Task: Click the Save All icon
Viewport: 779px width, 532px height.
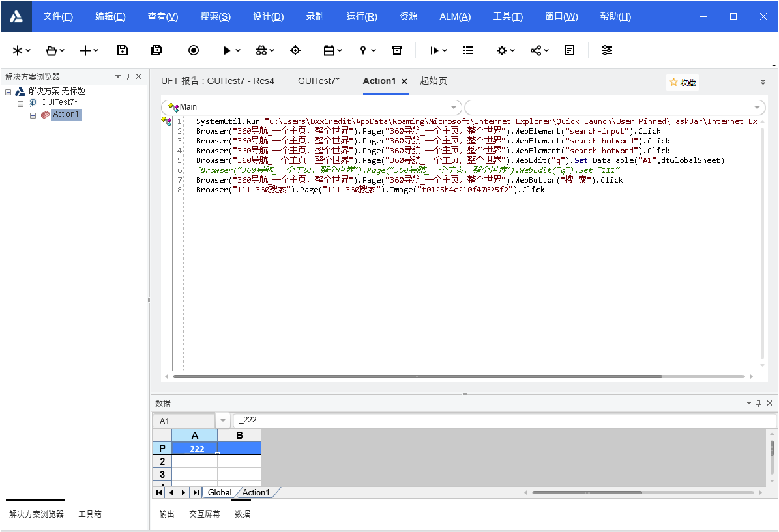Action: point(156,50)
